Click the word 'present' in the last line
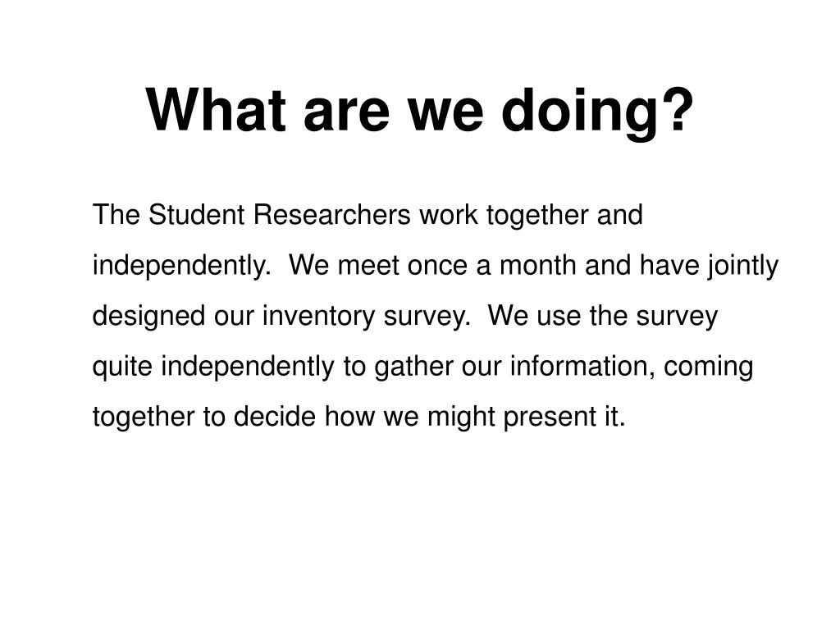 tap(546, 418)
